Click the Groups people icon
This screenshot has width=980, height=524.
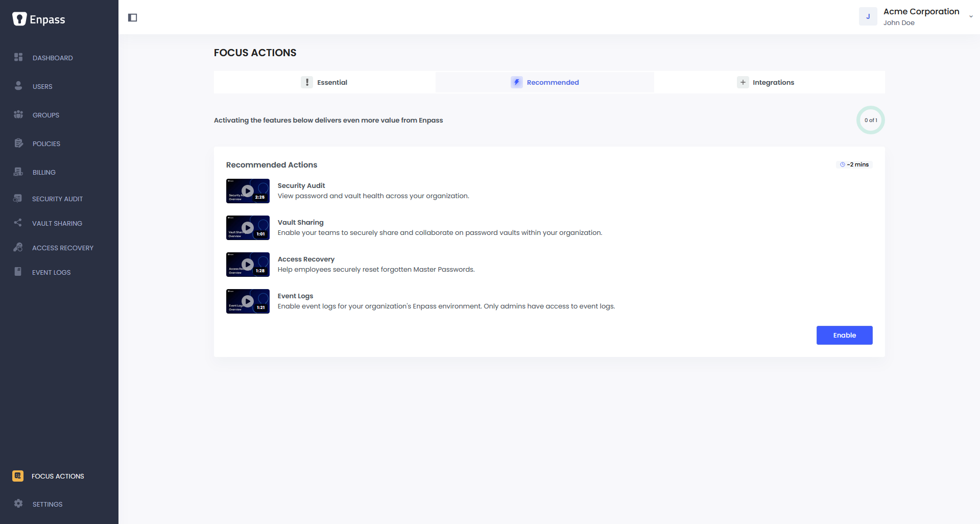tap(18, 114)
